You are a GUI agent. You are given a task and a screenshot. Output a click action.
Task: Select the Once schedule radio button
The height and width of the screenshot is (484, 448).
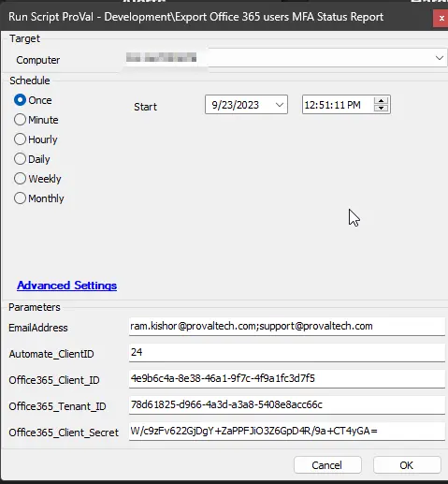pos(20,100)
